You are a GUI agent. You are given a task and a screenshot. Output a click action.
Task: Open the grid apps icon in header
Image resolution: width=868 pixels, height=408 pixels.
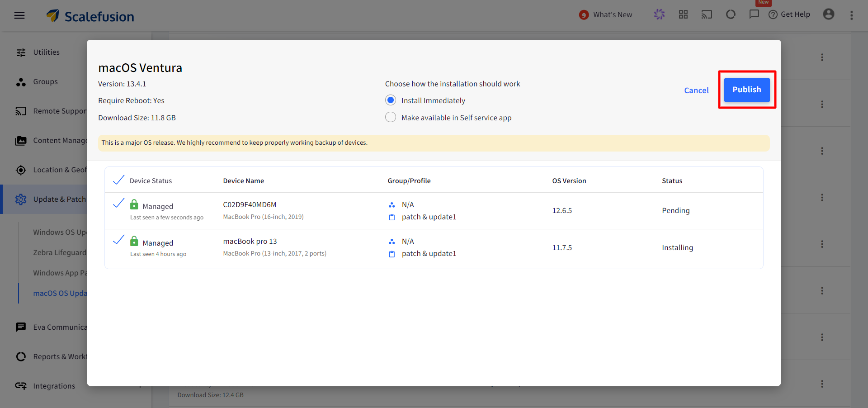(x=683, y=14)
